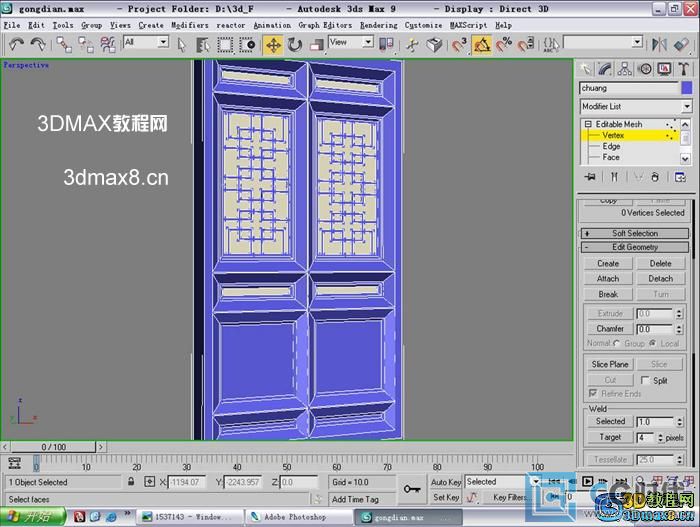Switch to the Utilities hammer tab

683,69
